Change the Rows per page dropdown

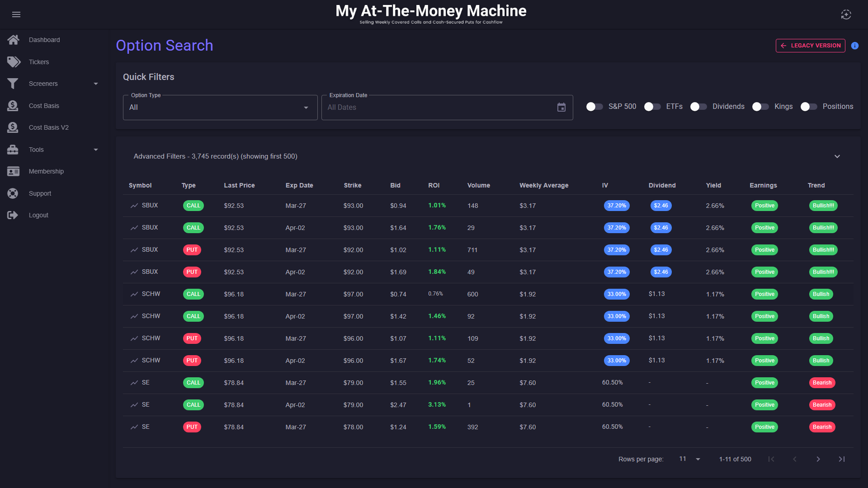click(x=689, y=459)
